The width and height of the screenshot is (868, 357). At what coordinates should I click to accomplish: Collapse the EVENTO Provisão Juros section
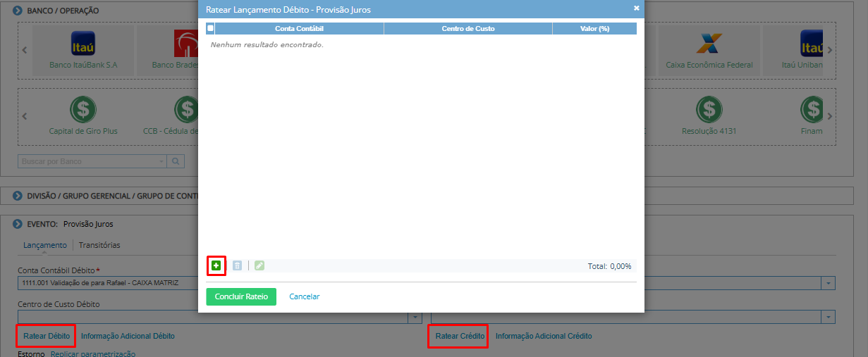click(18, 224)
